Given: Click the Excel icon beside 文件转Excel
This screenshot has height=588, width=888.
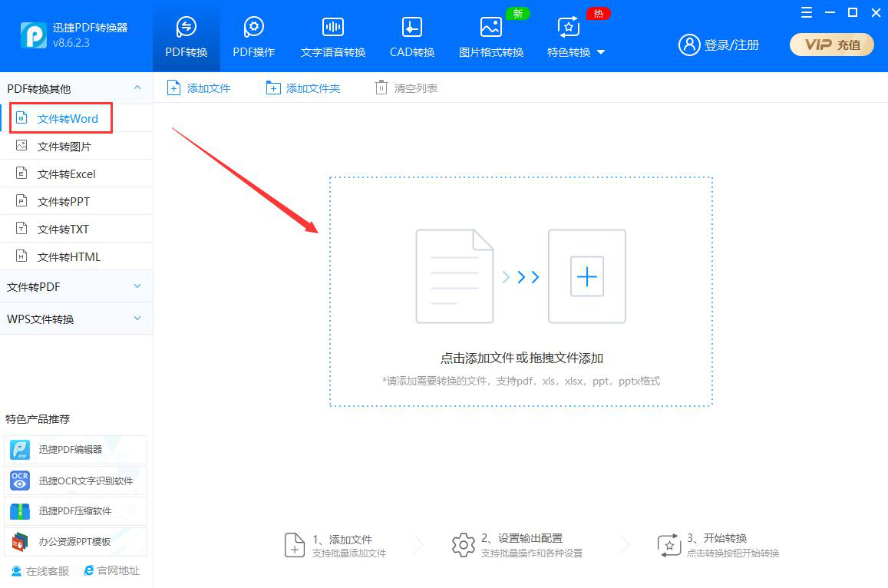Looking at the screenshot, I should pos(21,173).
